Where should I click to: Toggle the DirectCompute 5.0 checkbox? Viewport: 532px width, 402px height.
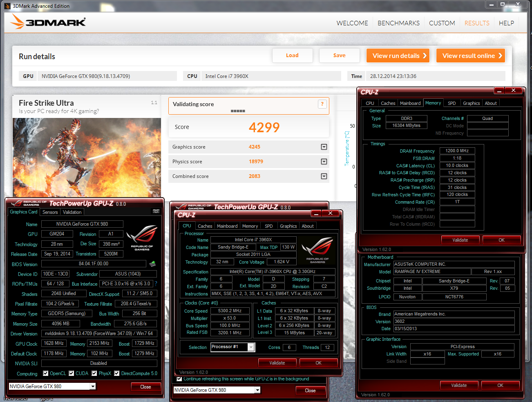click(117, 373)
